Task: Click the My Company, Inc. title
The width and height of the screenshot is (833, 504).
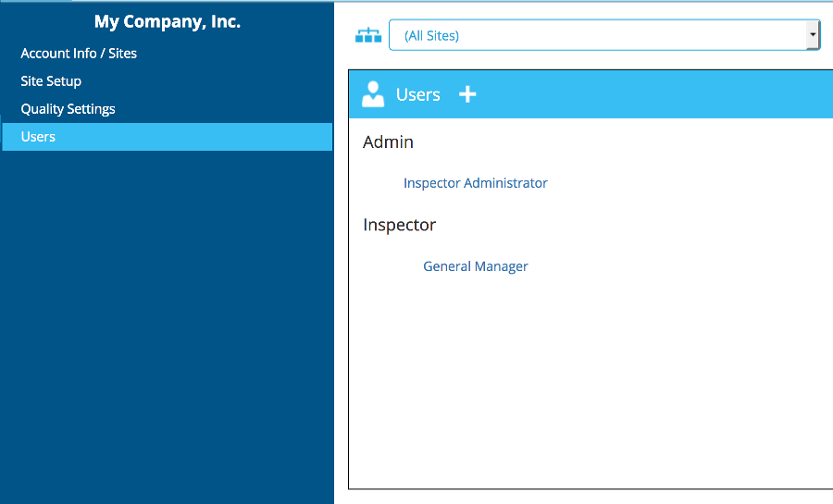Action: tap(167, 22)
